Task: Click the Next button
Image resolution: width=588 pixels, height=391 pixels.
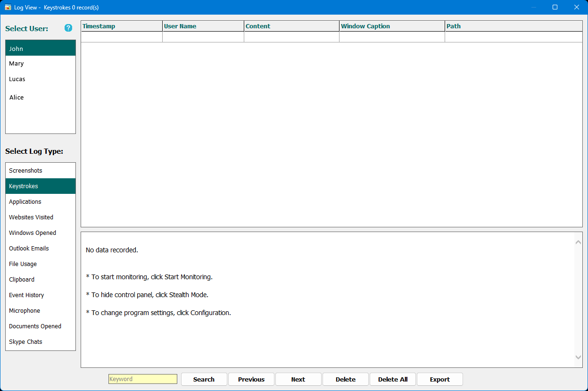Action: point(298,379)
